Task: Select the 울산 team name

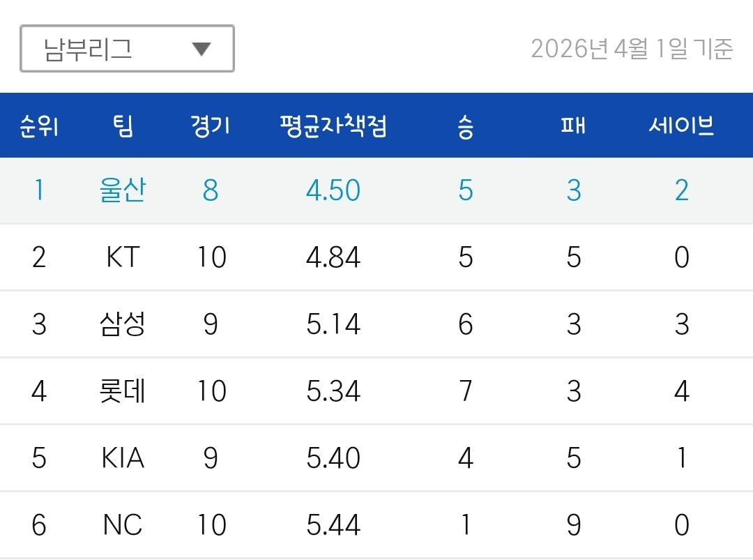Action: [123, 190]
